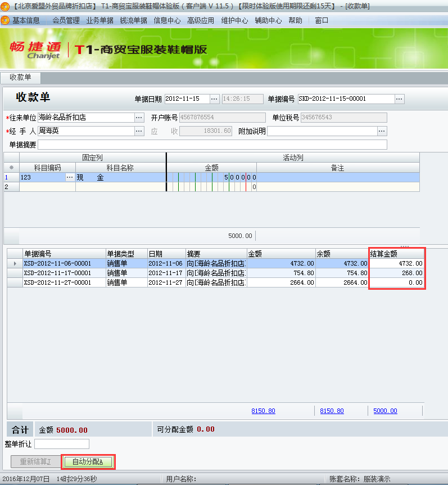Click the 经手人 input field
This screenshot has width=448, height=485.
tap(86, 131)
